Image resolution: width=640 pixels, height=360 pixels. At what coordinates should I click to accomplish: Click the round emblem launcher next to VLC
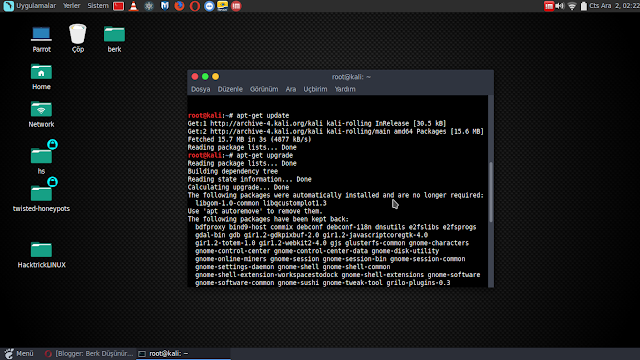point(149,6)
